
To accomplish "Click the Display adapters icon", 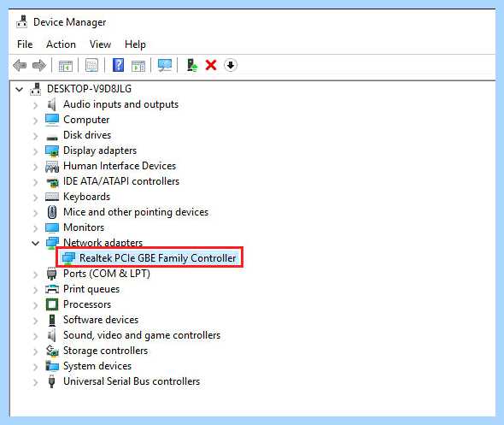I will [52, 151].
